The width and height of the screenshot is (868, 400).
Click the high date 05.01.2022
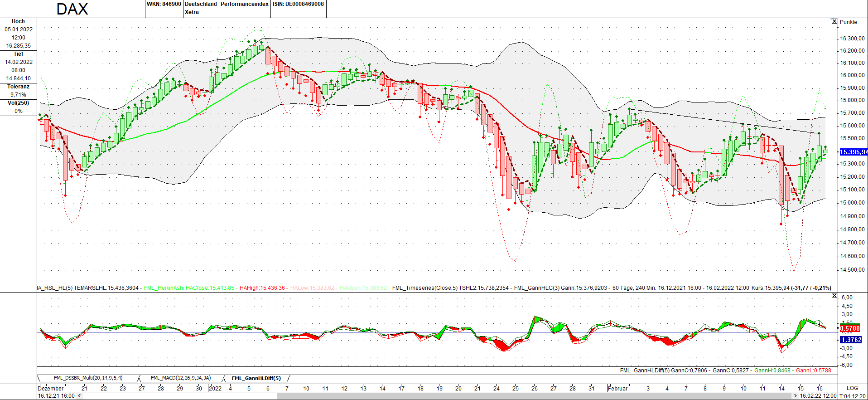[x=19, y=29]
